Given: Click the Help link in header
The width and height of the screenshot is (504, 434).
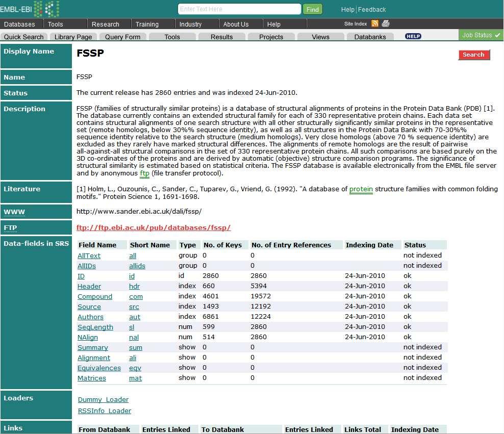Looking at the screenshot, I should [x=347, y=10].
